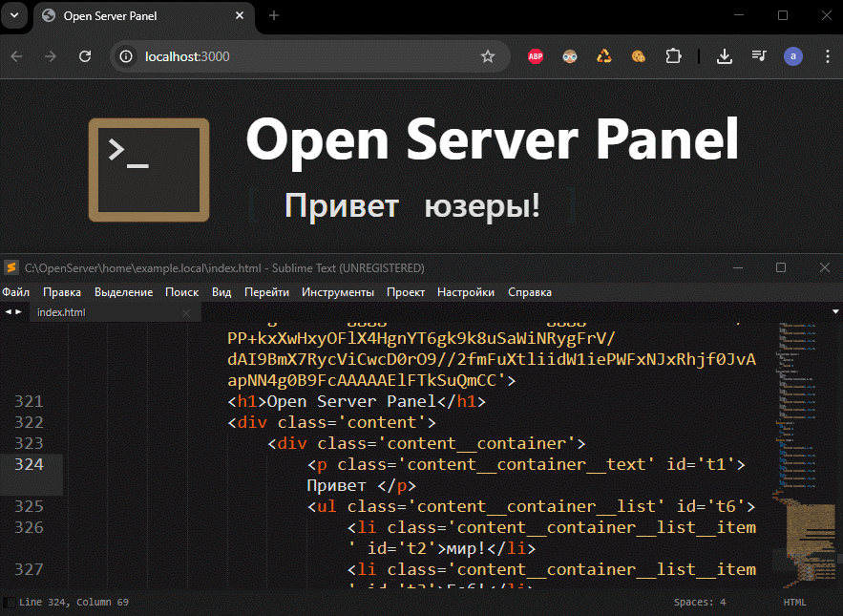Open the Chrome extensions puzzle icon

(x=673, y=56)
